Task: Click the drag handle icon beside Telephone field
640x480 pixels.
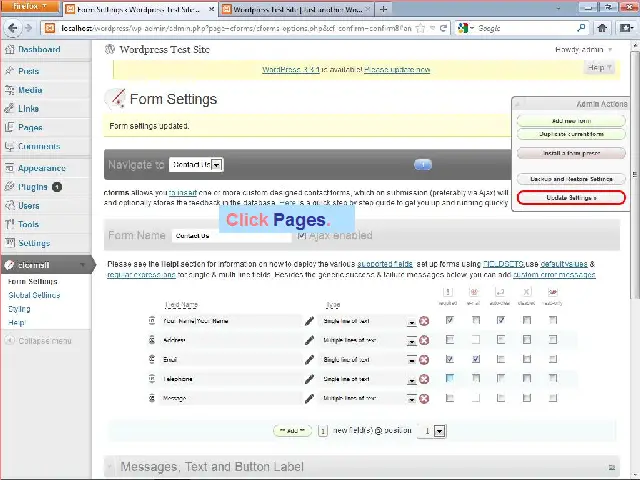Action: tap(152, 379)
